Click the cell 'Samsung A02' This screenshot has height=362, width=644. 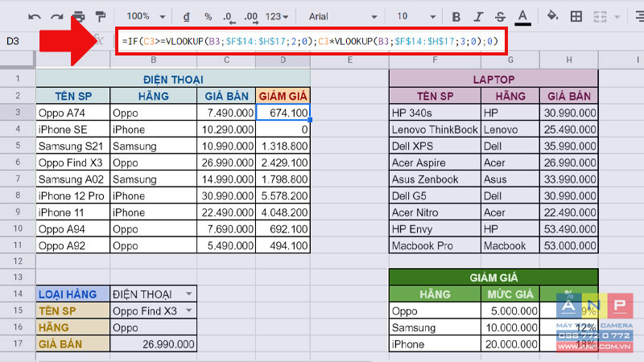(x=72, y=179)
